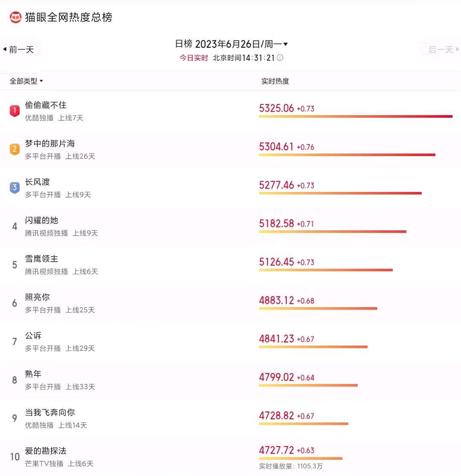Click the orange rank 2 badge

15,149
